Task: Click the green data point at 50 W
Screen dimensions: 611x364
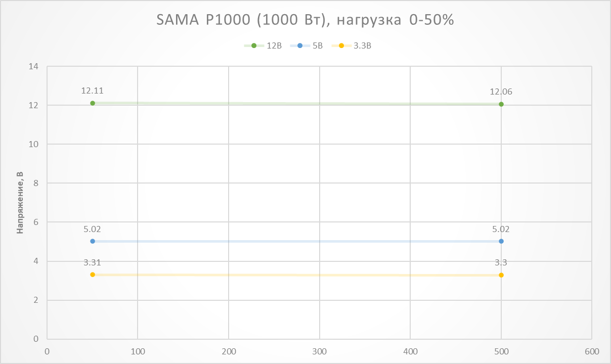Action: pos(93,103)
